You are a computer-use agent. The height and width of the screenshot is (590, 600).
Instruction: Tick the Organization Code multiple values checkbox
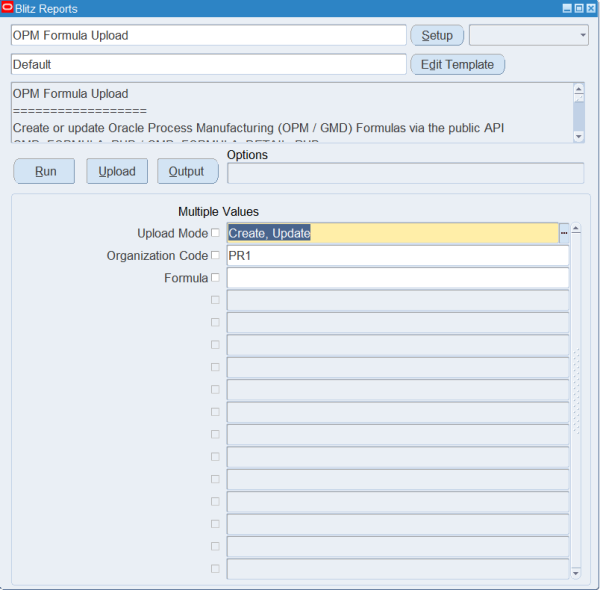[215, 255]
